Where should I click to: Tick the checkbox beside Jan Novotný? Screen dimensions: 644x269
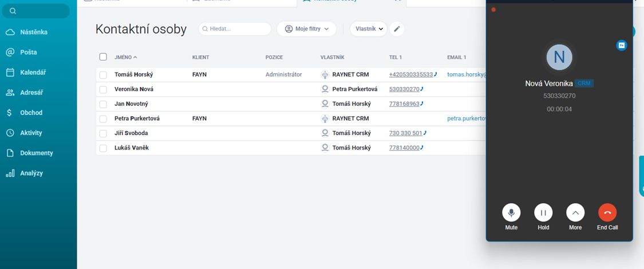point(103,104)
